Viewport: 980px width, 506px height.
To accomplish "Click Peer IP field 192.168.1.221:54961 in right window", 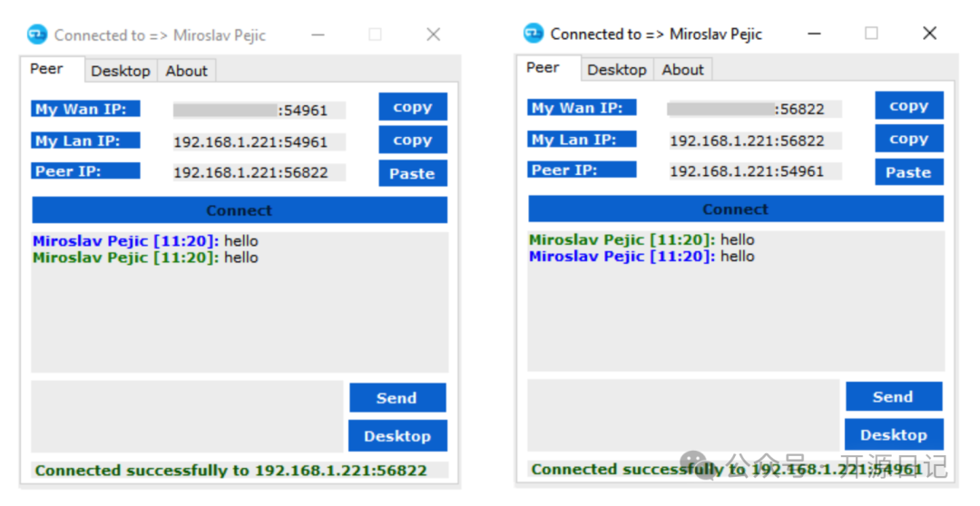I will (x=755, y=171).
